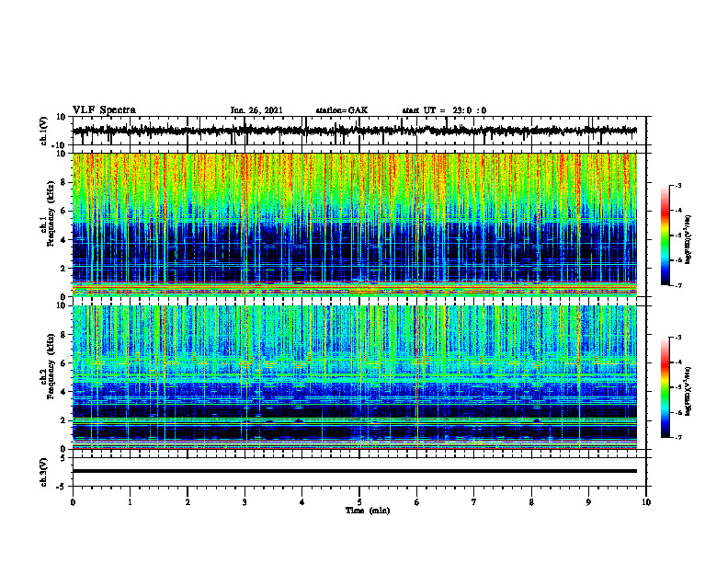Click the time axis tick label "7"
Image resolution: width=728 pixels, height=563 pixels.
[474, 502]
